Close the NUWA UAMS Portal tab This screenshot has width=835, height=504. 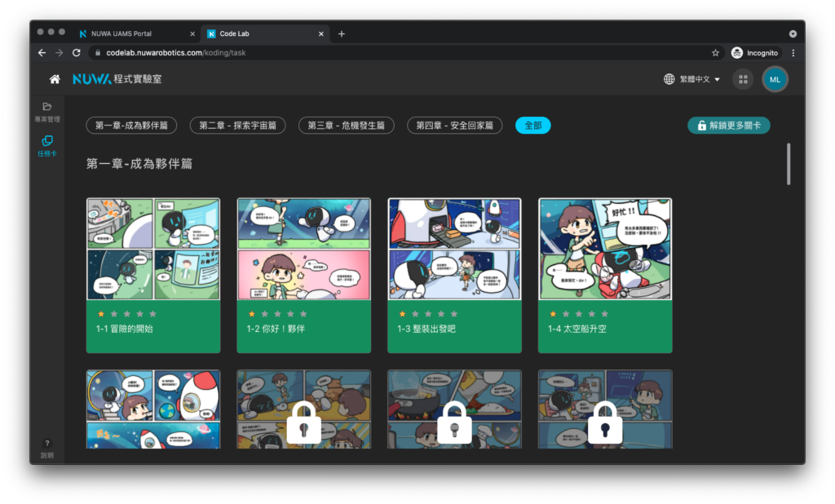click(x=192, y=33)
